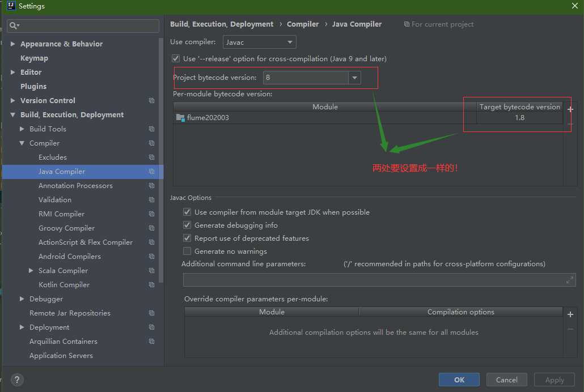This screenshot has width=584, height=392.
Task: Expand the Scala Compiler node
Action: [x=31, y=270]
